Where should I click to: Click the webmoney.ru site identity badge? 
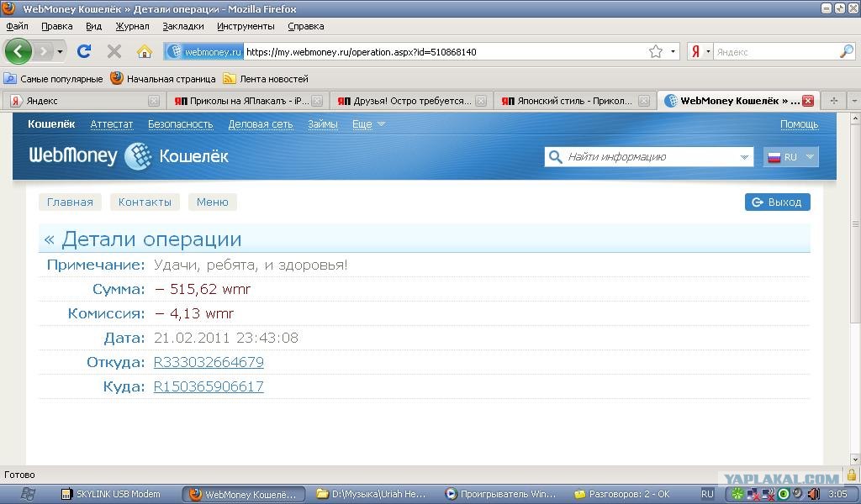pyautogui.click(x=204, y=51)
